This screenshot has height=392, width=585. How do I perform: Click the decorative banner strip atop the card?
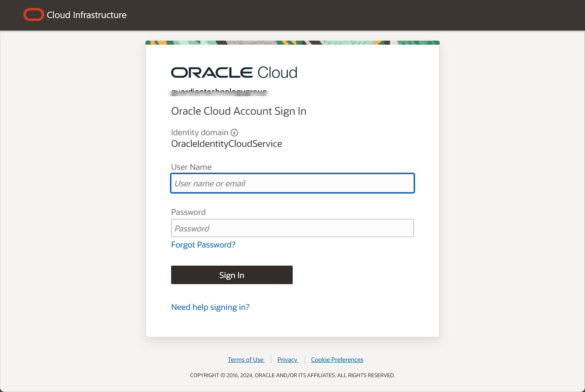[292, 42]
